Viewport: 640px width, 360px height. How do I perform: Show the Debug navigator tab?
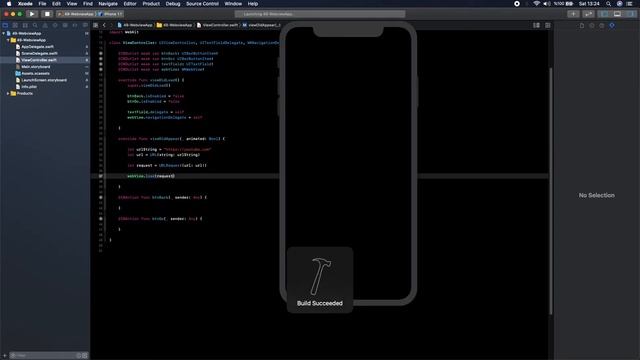[65, 25]
